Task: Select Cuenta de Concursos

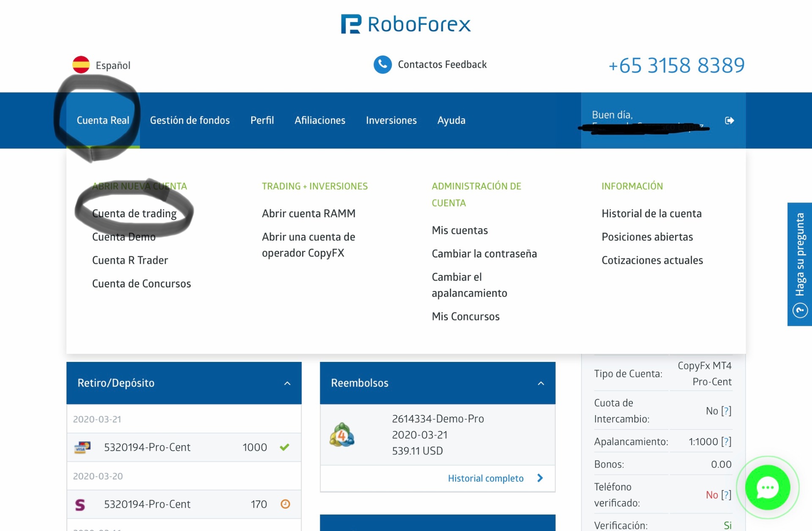Action: pos(141,284)
